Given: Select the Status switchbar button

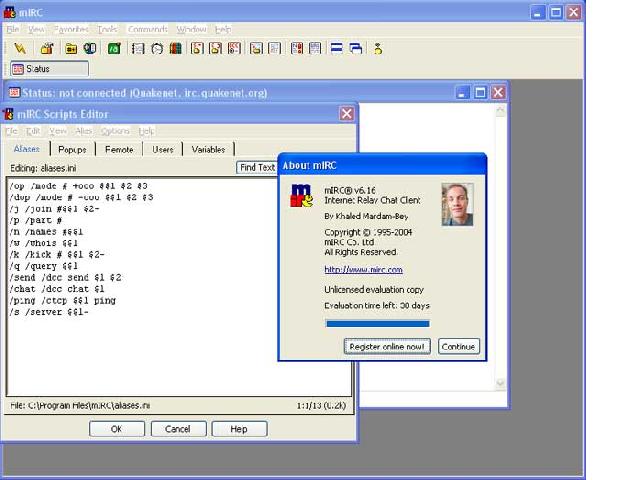Looking at the screenshot, I should pyautogui.click(x=49, y=69).
